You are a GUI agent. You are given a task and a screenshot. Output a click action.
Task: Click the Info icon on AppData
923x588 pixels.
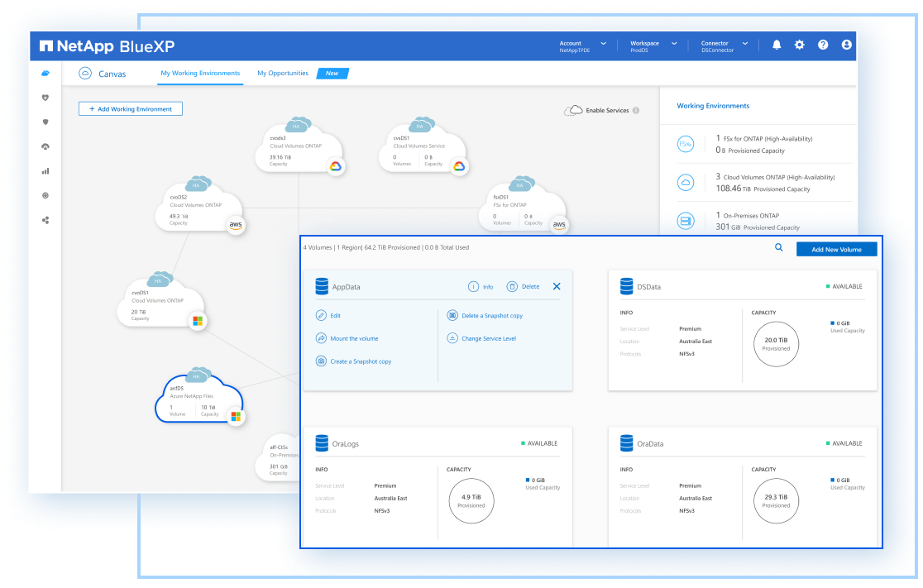coord(474,287)
